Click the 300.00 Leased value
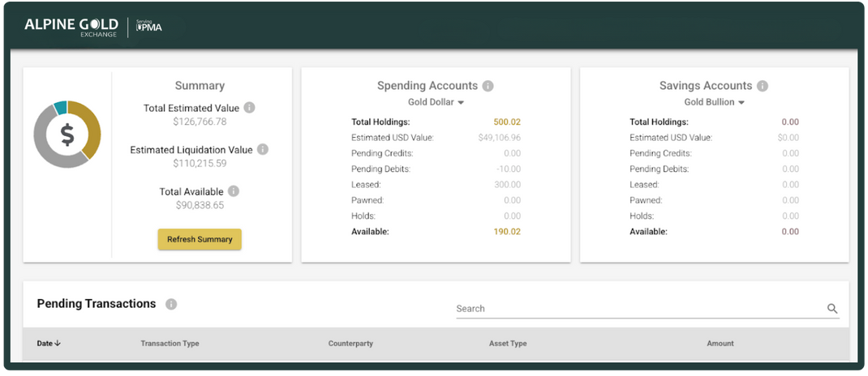This screenshot has height=376, width=868. pyautogui.click(x=508, y=185)
